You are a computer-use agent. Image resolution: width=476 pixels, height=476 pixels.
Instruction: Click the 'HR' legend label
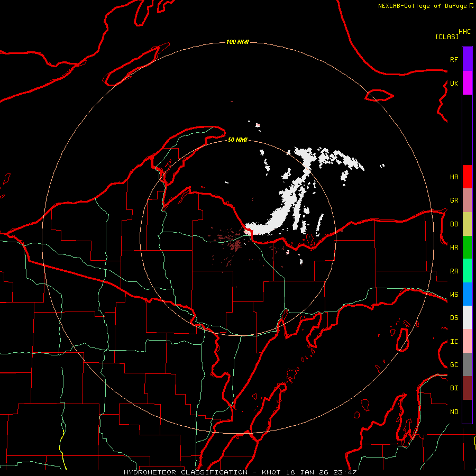(x=454, y=248)
